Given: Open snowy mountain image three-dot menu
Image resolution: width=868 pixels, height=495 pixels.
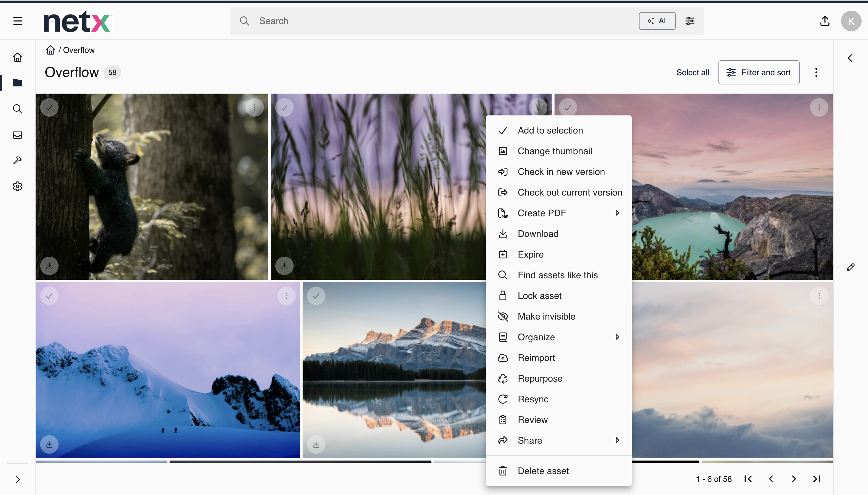Looking at the screenshot, I should 286,296.
